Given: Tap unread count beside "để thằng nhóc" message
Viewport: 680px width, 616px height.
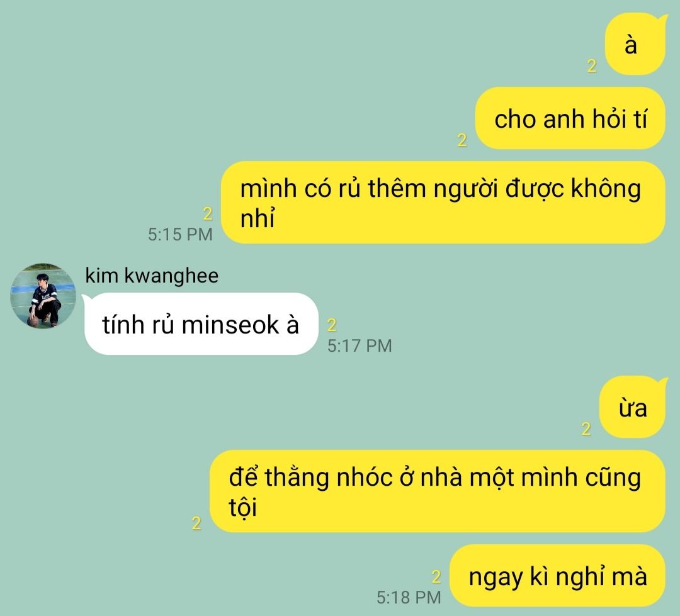Looking at the screenshot, I should point(196,524).
